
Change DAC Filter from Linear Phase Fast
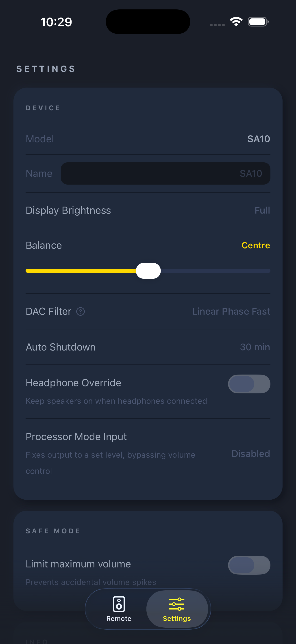click(x=148, y=311)
